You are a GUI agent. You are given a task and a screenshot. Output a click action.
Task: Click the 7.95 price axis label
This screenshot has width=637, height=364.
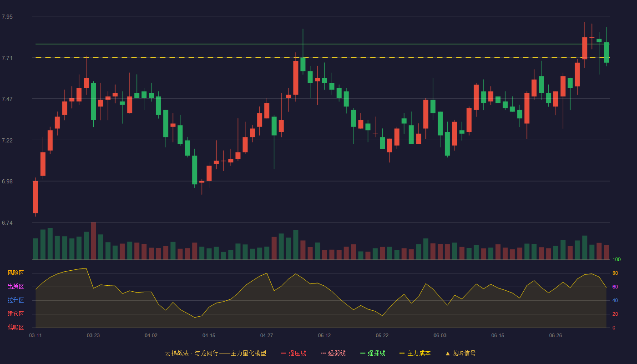[x=7, y=17]
